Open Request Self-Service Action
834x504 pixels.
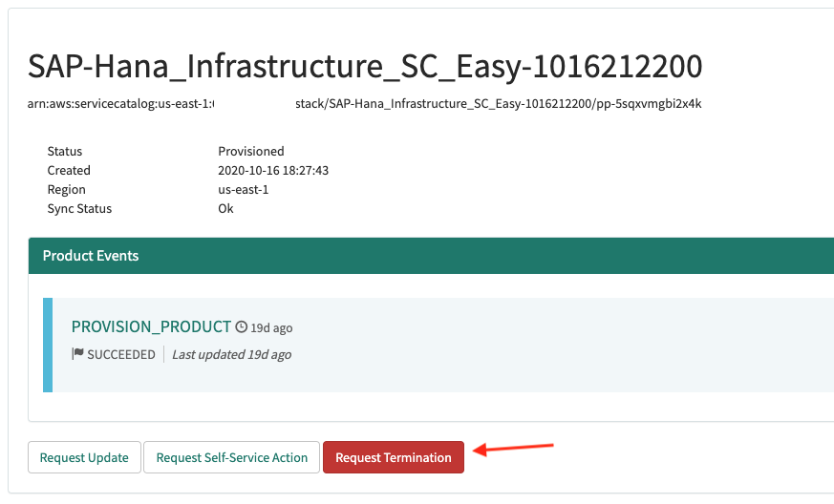pyautogui.click(x=231, y=457)
